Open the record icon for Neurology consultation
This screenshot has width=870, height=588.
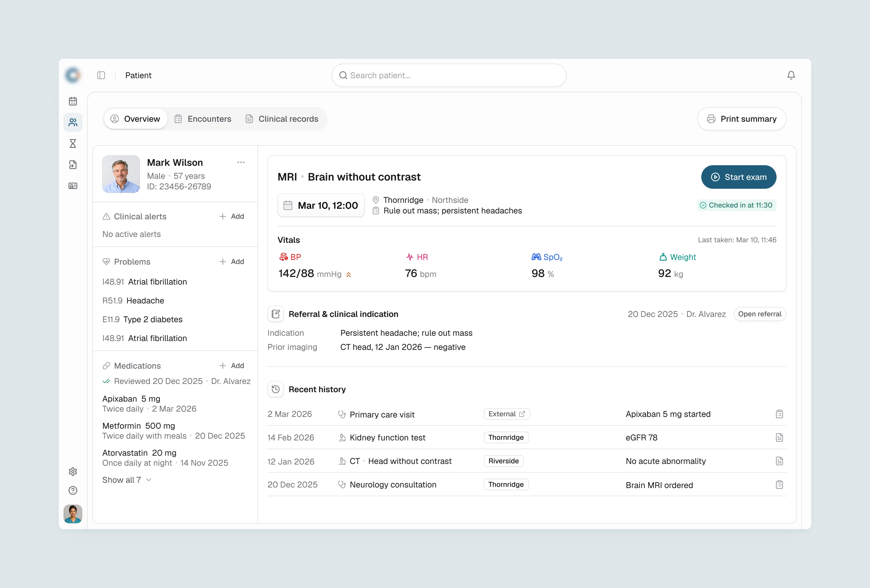[x=779, y=485]
